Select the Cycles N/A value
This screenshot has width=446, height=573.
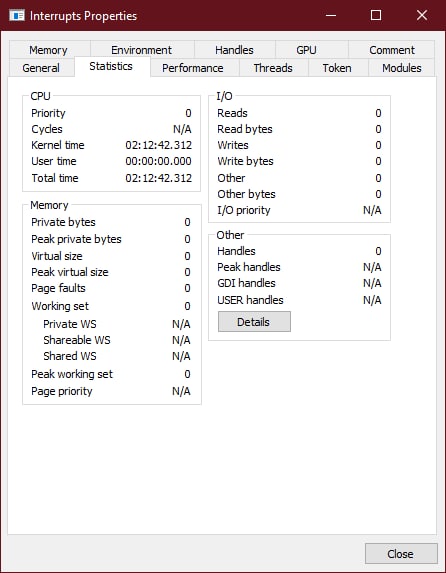click(182, 129)
